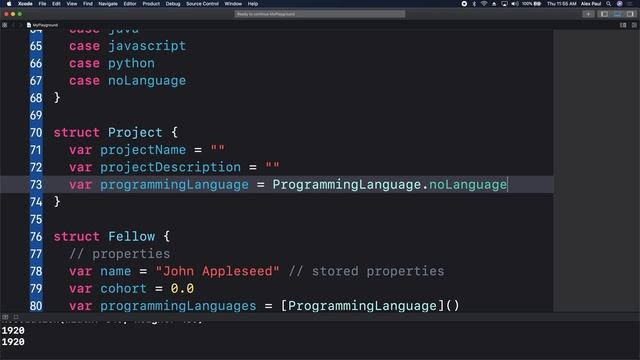640x360 pixels.
Task: Click the last 1920 console output line
Action: [13, 342]
